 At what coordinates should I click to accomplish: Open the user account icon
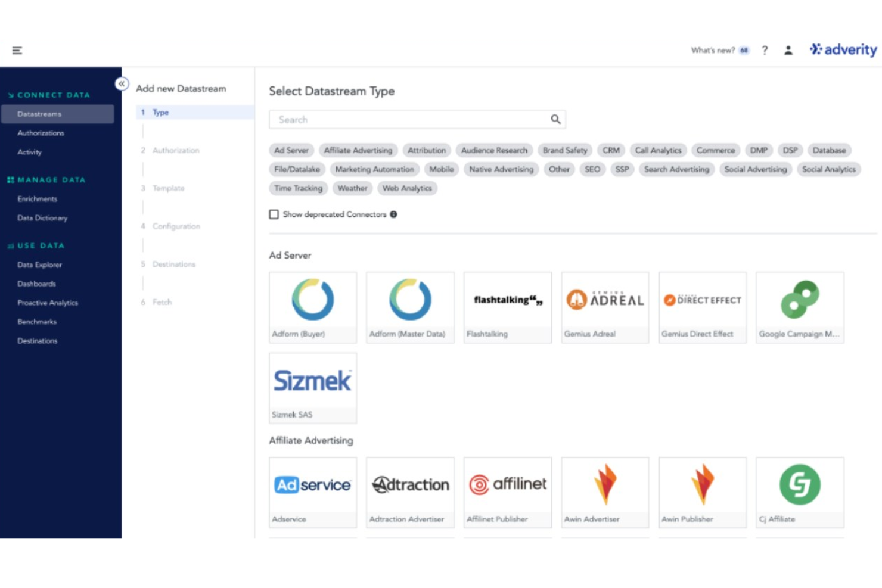click(x=788, y=51)
